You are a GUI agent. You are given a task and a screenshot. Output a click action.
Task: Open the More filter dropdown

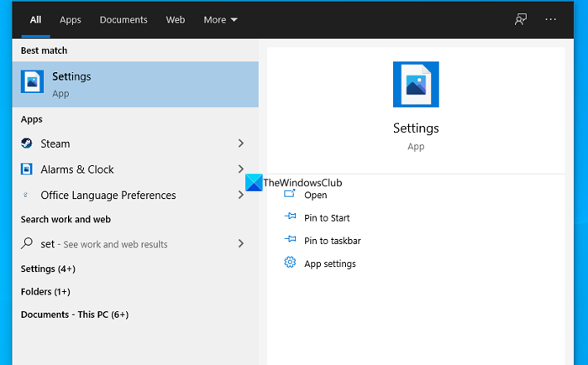click(x=220, y=19)
